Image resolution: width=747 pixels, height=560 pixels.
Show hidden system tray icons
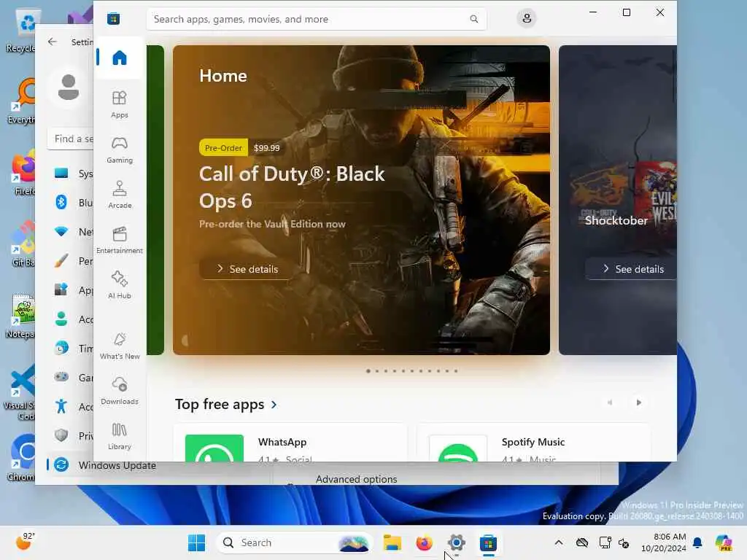click(x=559, y=542)
